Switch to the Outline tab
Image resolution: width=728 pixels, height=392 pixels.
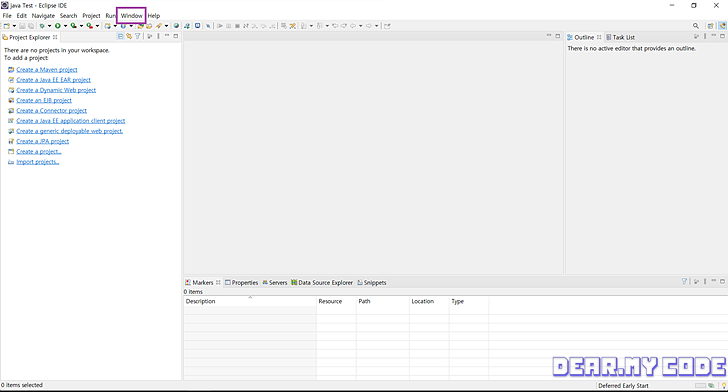(584, 37)
